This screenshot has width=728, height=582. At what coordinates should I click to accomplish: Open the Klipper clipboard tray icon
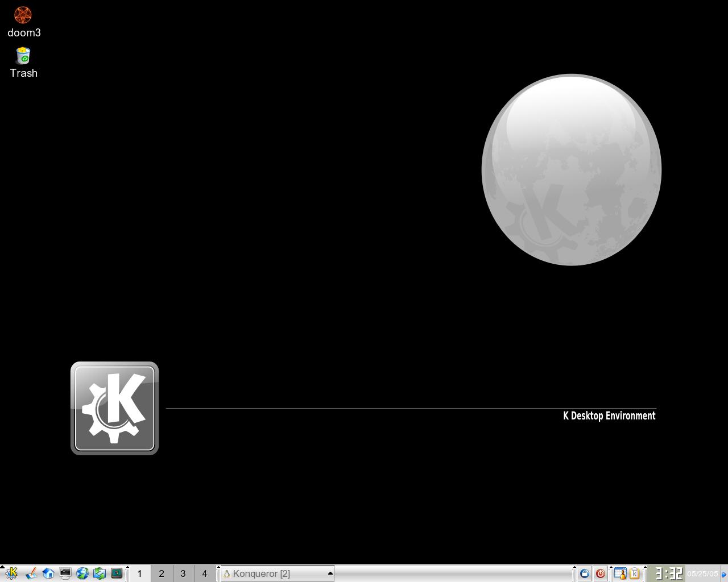(634, 573)
